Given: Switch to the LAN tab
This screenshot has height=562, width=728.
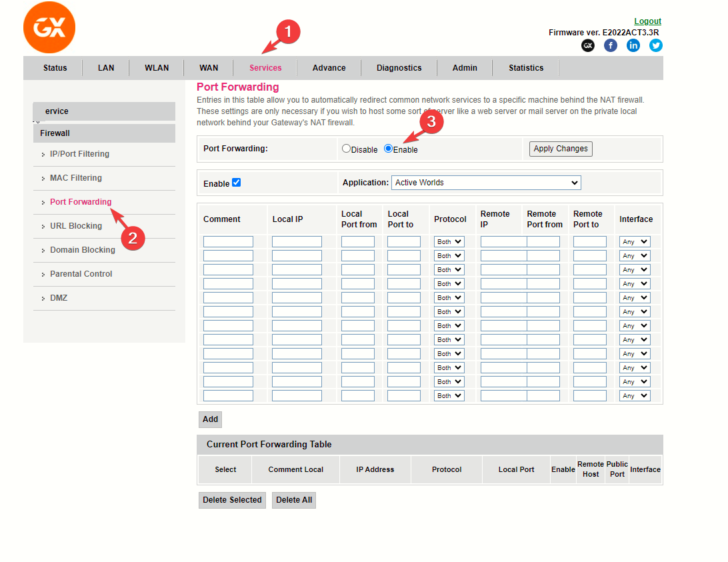Looking at the screenshot, I should click(106, 68).
